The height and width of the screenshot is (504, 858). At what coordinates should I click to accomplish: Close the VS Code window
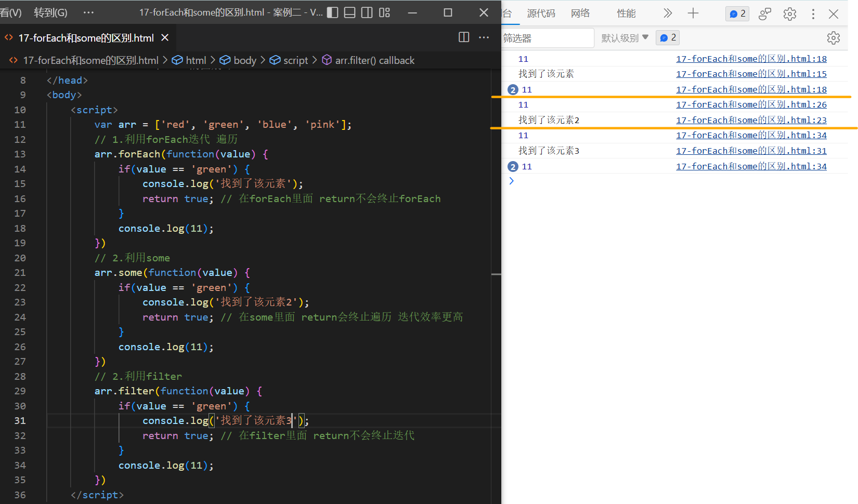click(484, 12)
